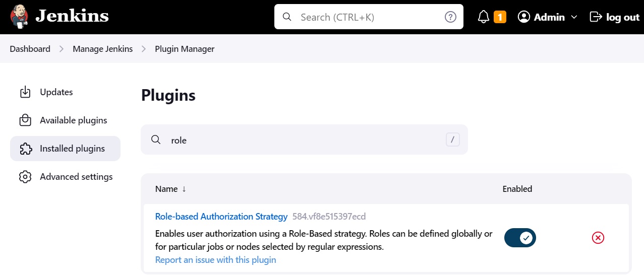Screen dimensions: 644x277
Task: Click the Jenkins title text in header
Action: click(x=72, y=16)
